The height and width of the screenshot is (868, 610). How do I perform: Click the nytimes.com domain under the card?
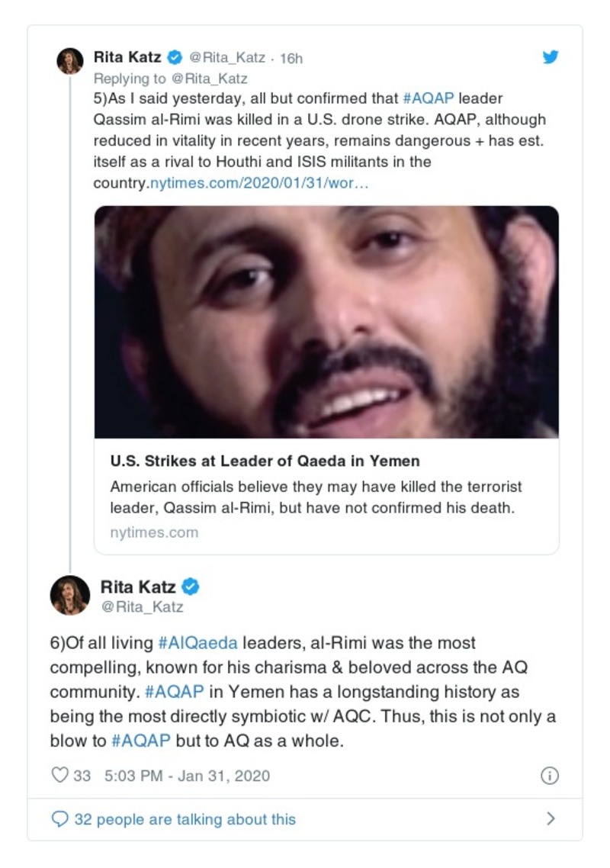154,533
